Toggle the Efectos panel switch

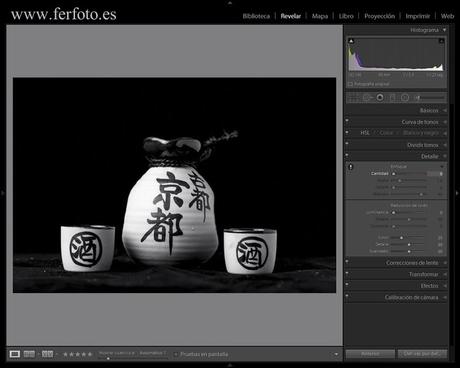(x=347, y=284)
